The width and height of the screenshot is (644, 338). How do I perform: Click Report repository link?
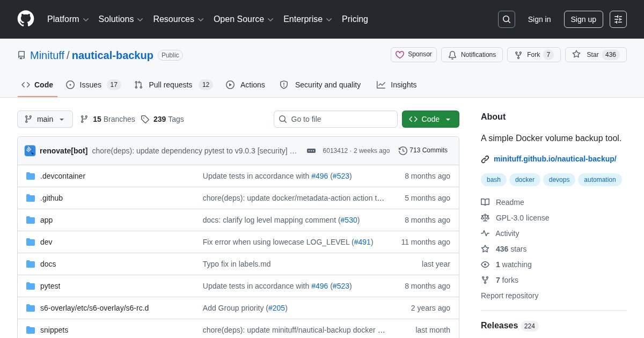coord(509,296)
